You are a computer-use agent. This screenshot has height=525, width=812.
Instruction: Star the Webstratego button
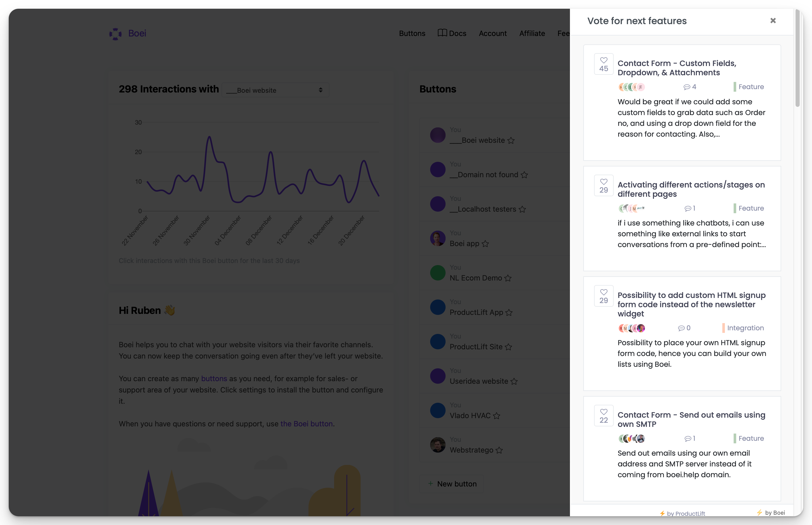point(499,450)
